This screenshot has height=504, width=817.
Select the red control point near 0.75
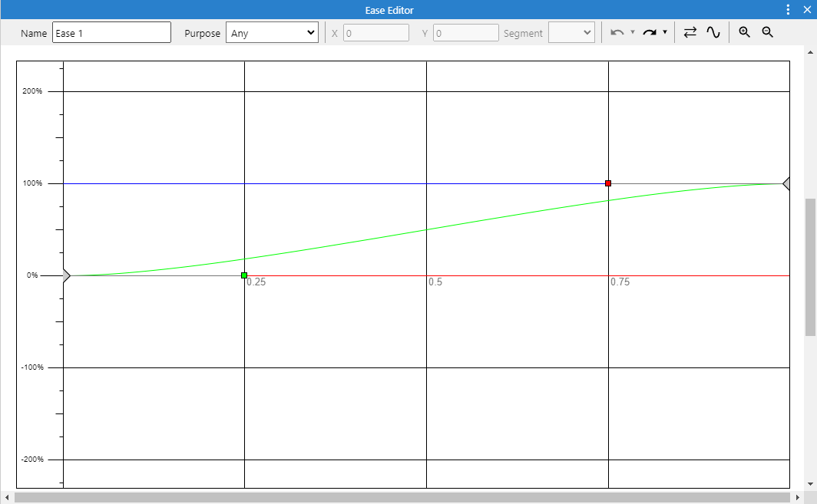click(x=608, y=183)
